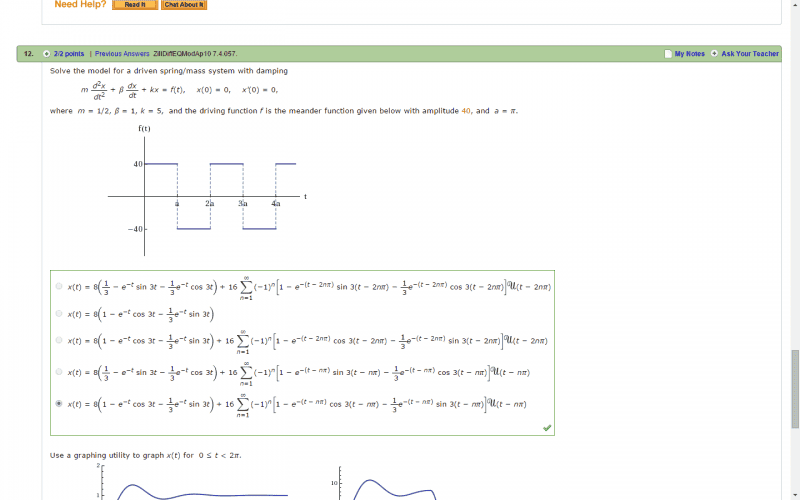Viewport: 800px width, 500px height.
Task: Click the My Notes page icon
Action: (x=668, y=54)
